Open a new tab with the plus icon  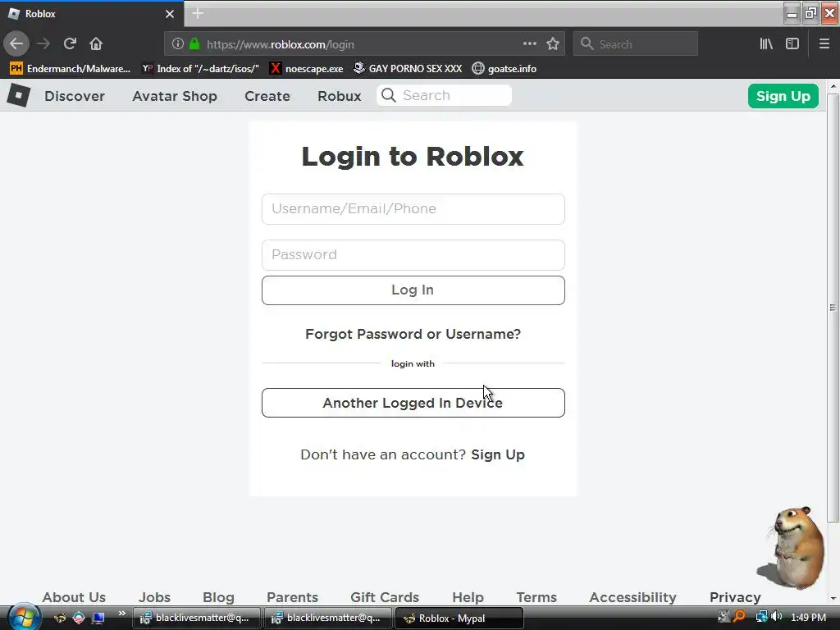pyautogui.click(x=198, y=13)
